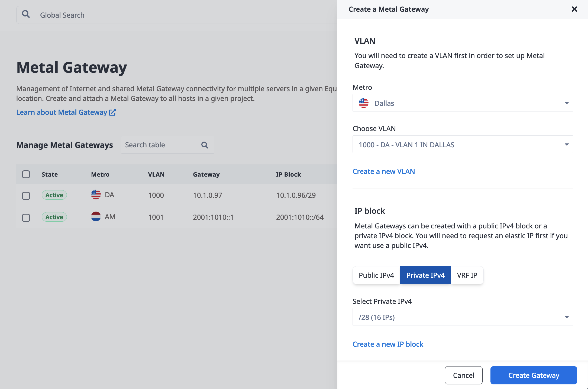The height and width of the screenshot is (389, 588).
Task: Check the checkbox for the DA 1000 gateway row
Action: (x=26, y=196)
